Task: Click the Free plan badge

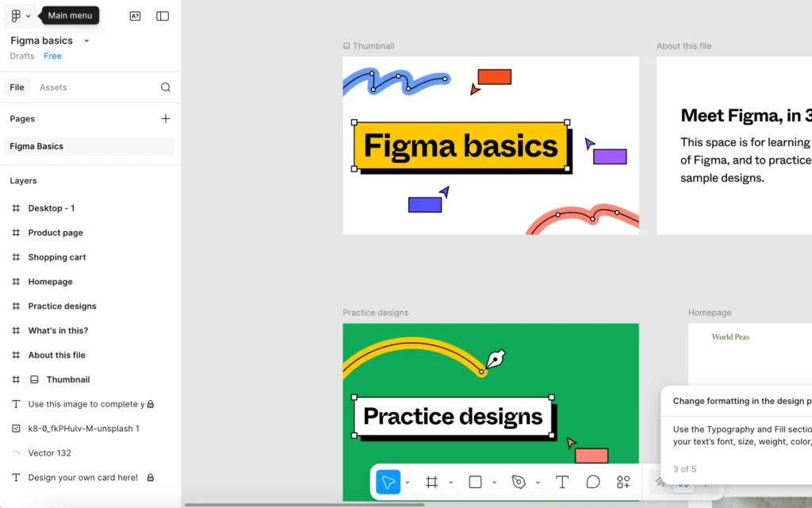Action: point(52,56)
